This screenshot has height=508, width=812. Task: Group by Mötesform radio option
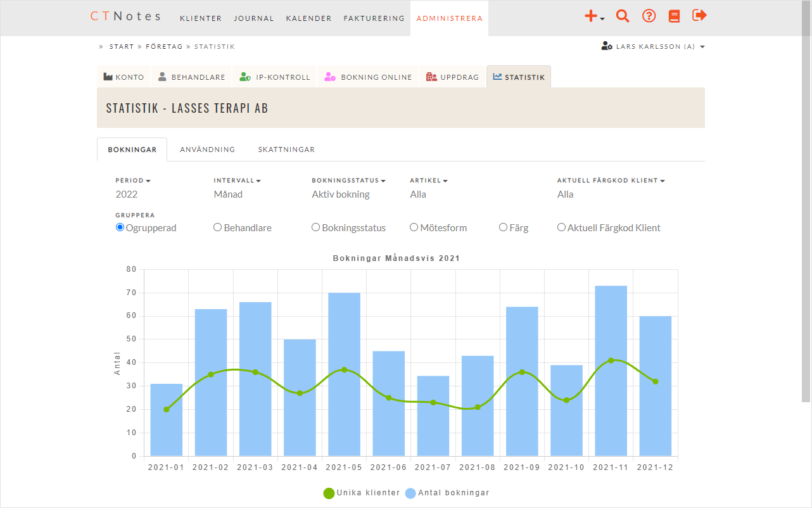pos(414,227)
